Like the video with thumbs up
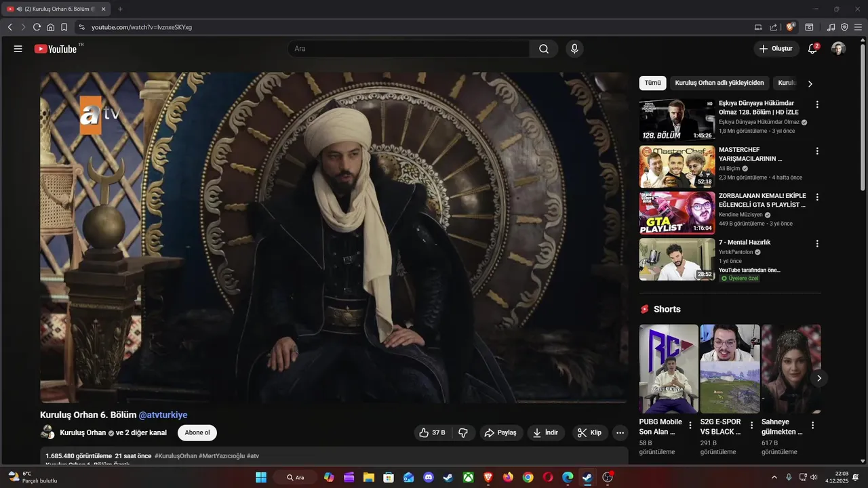 (432, 432)
